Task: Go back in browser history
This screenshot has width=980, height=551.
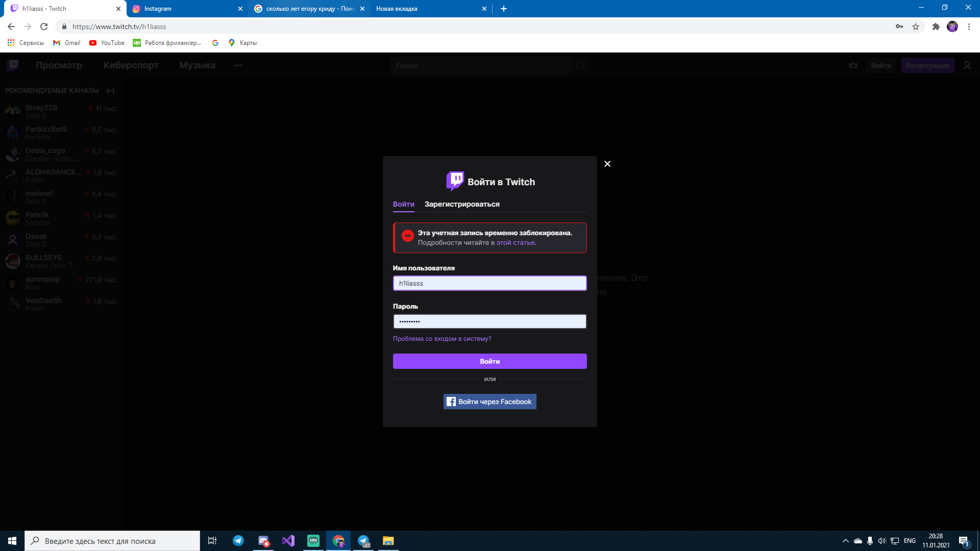Action: click(x=11, y=27)
